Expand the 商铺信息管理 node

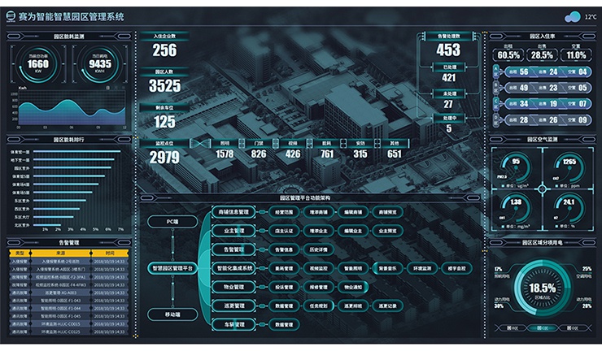[x=233, y=211]
